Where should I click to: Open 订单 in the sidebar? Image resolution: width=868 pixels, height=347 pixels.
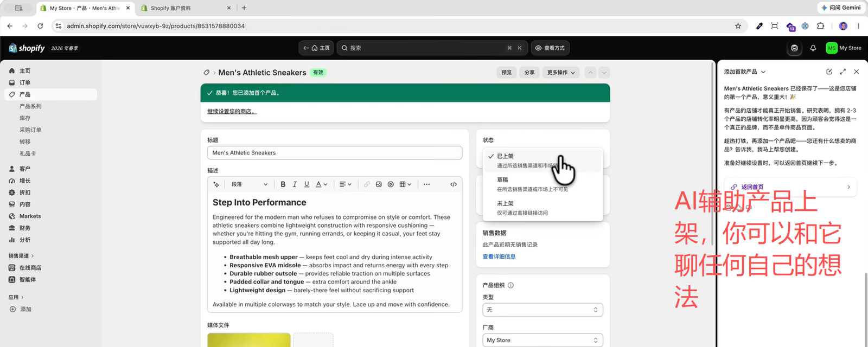51,82
